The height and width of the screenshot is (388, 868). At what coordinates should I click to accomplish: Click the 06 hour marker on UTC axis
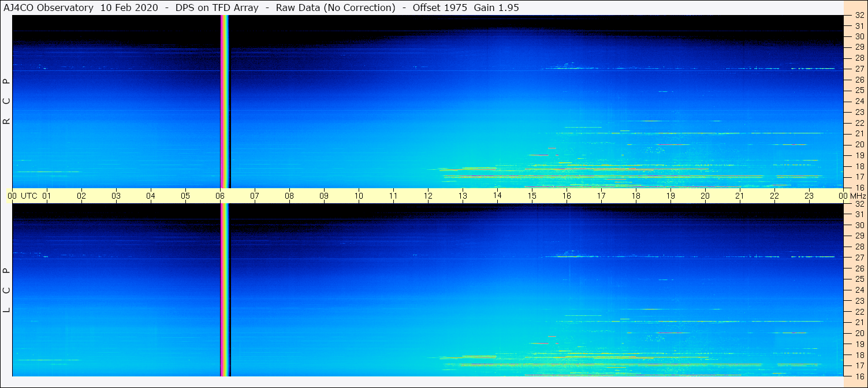[220, 196]
